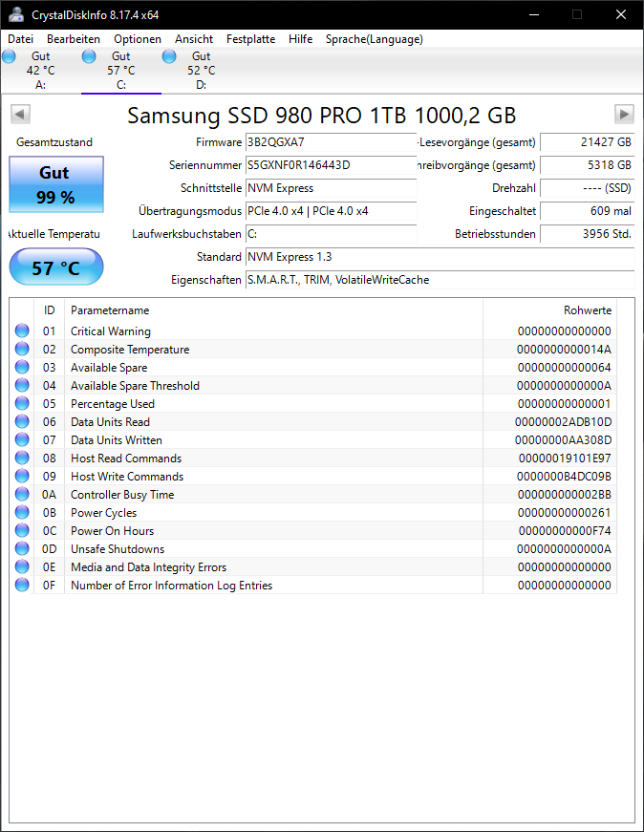Click the serial number field S5GXNF0R146443D
This screenshot has height=832, width=644.
pos(331,165)
